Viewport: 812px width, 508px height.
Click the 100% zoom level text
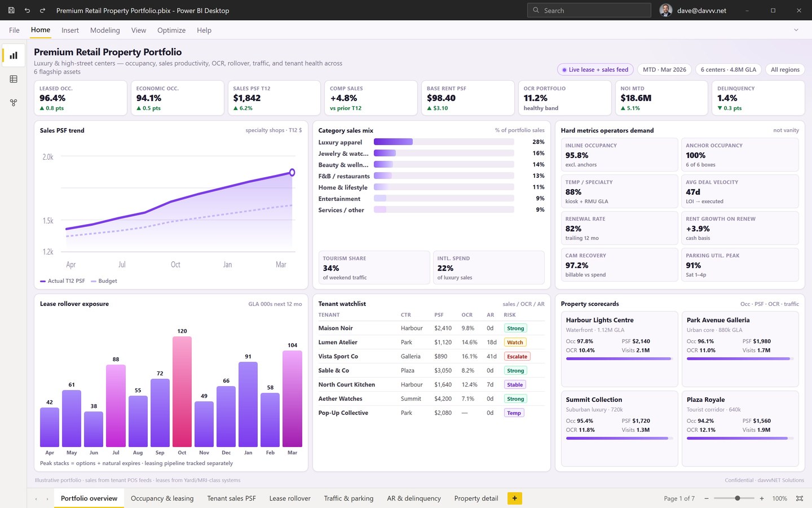[779, 498]
